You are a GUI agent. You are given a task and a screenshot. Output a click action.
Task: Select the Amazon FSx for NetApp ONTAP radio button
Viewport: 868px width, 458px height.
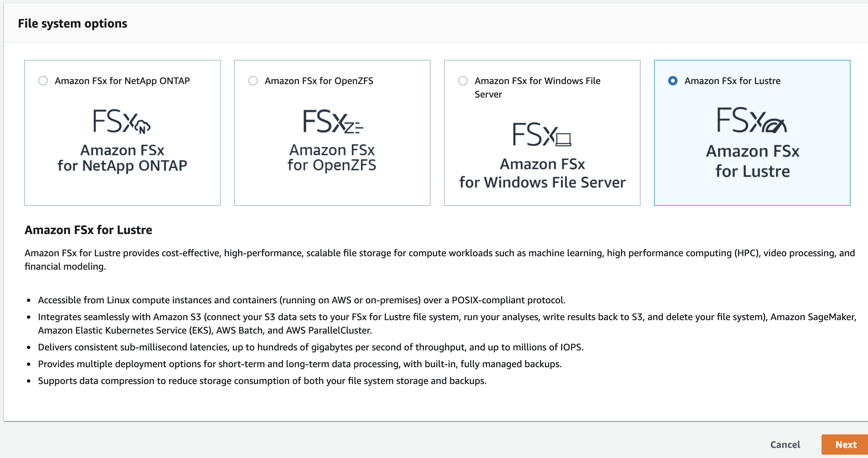pos(43,81)
